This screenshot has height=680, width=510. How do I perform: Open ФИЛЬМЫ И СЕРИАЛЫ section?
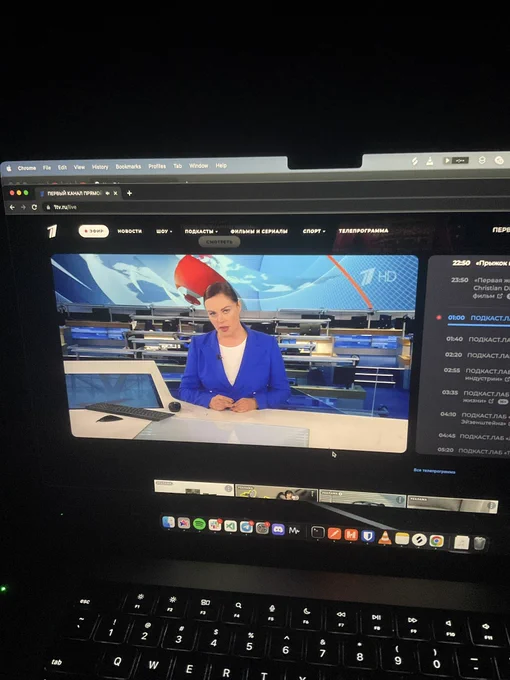(x=259, y=231)
